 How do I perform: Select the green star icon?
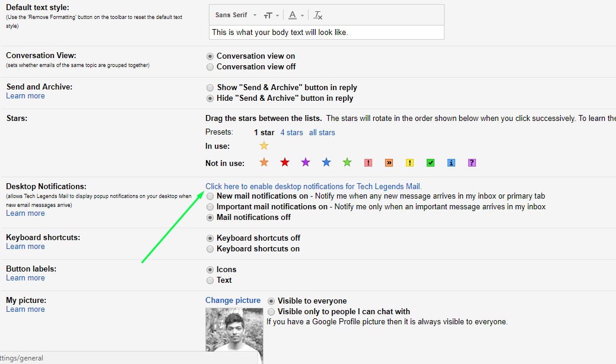tap(347, 162)
